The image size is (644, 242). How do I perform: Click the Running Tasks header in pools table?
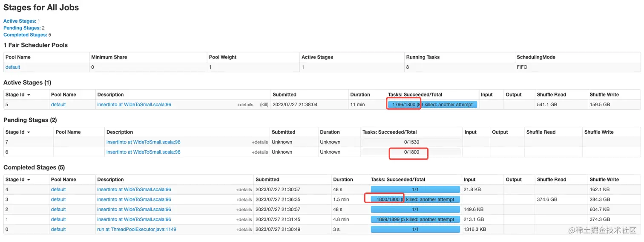[x=423, y=57]
